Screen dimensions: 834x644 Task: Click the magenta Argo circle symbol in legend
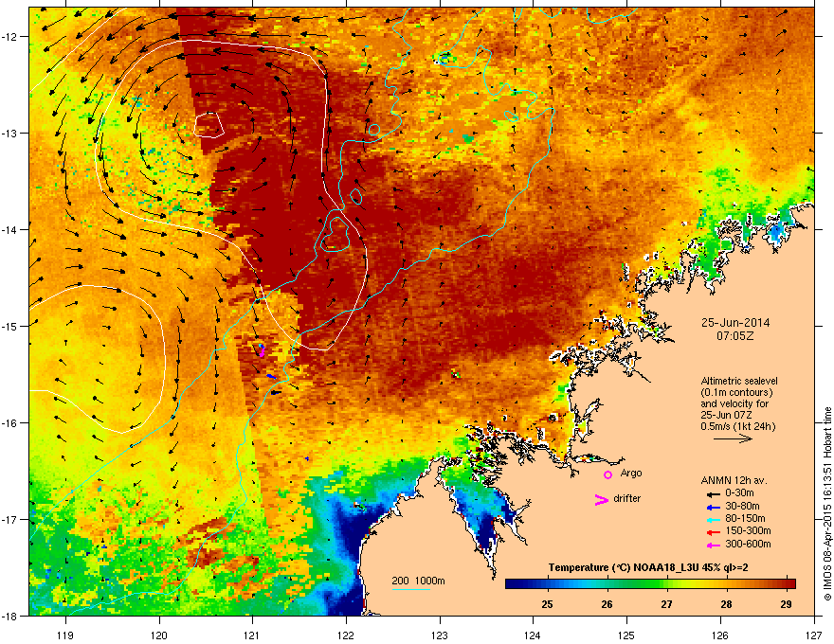pos(607,474)
